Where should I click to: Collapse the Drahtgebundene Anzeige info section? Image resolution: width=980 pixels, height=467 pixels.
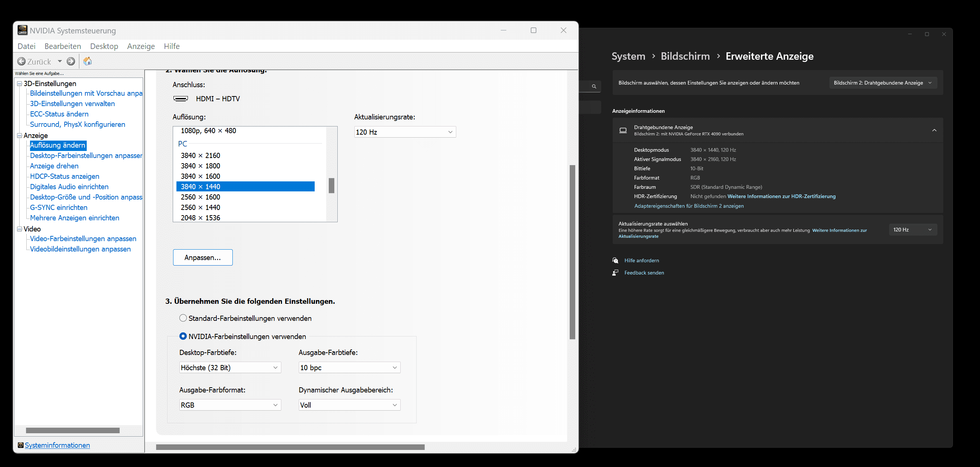(x=934, y=130)
